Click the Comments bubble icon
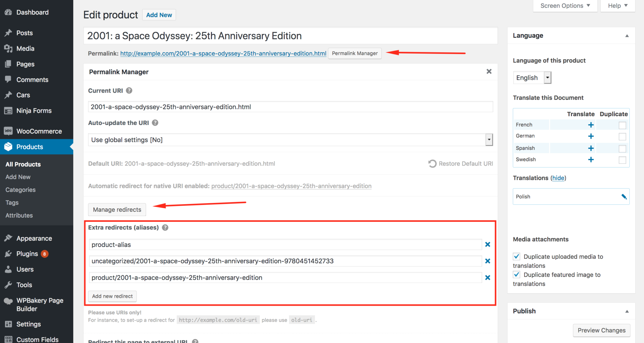644x343 pixels. pos(8,79)
